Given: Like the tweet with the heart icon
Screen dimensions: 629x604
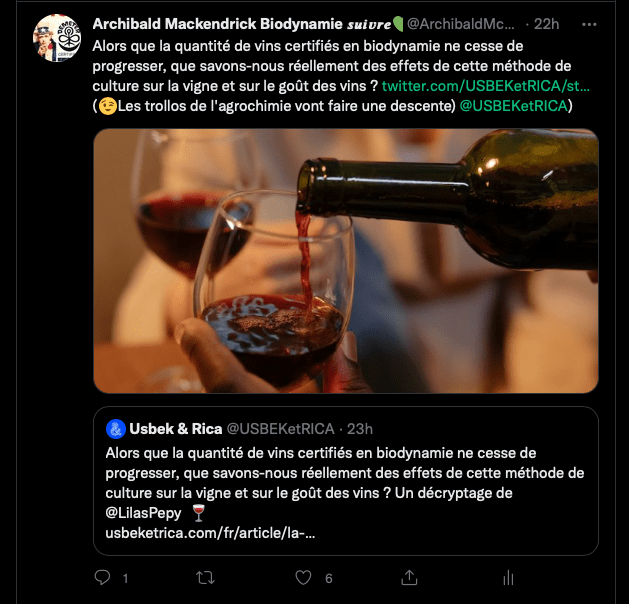Looking at the screenshot, I should (306, 578).
